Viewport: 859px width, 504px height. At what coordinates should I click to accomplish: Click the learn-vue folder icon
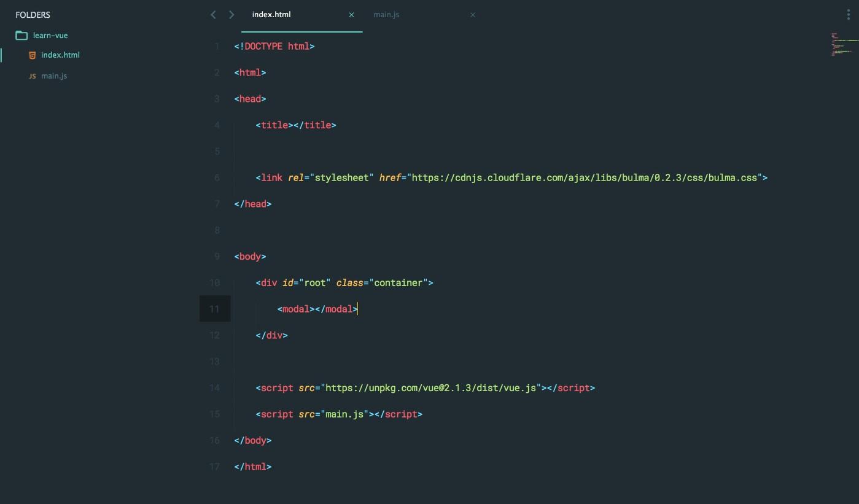[21, 36]
